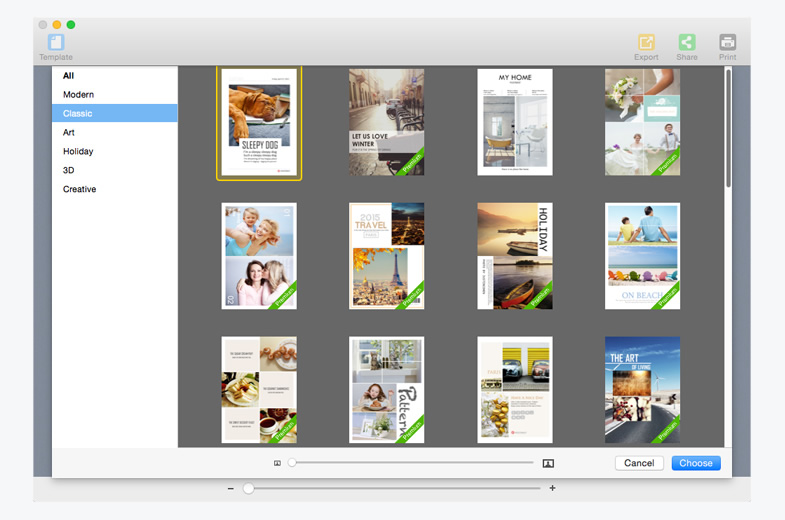Select the Sleepy Dog template

coord(259,123)
